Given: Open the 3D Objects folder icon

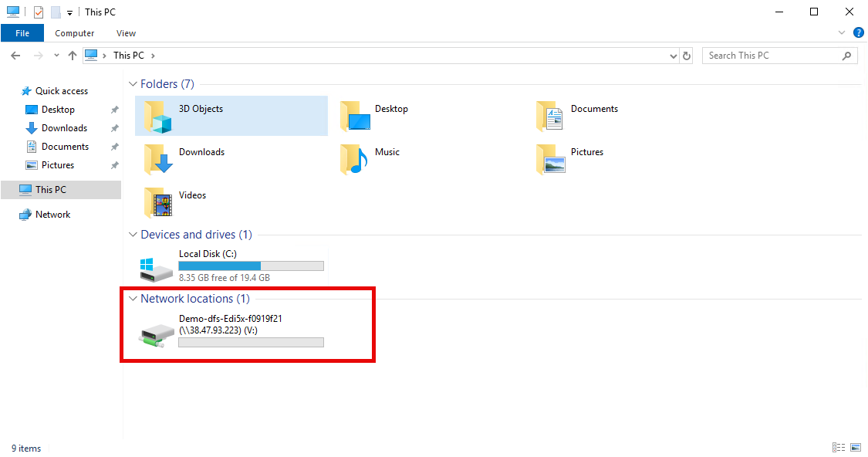Looking at the screenshot, I should (x=158, y=116).
